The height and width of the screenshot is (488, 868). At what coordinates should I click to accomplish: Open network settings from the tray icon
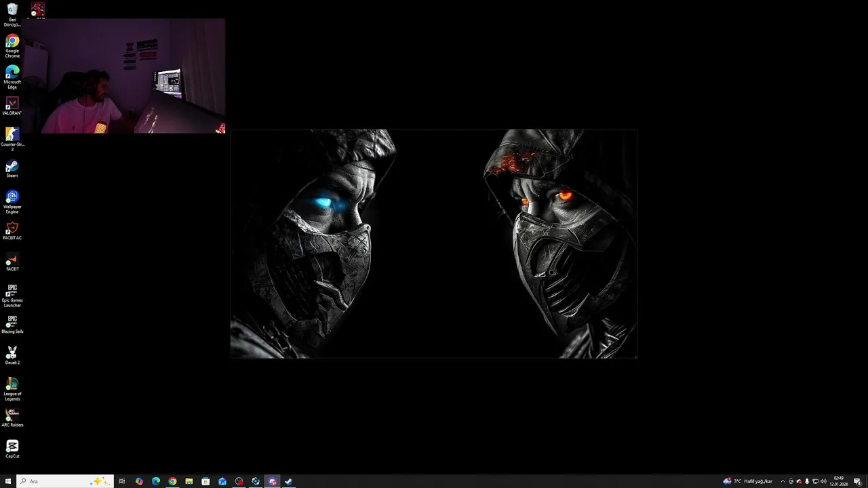(x=815, y=481)
